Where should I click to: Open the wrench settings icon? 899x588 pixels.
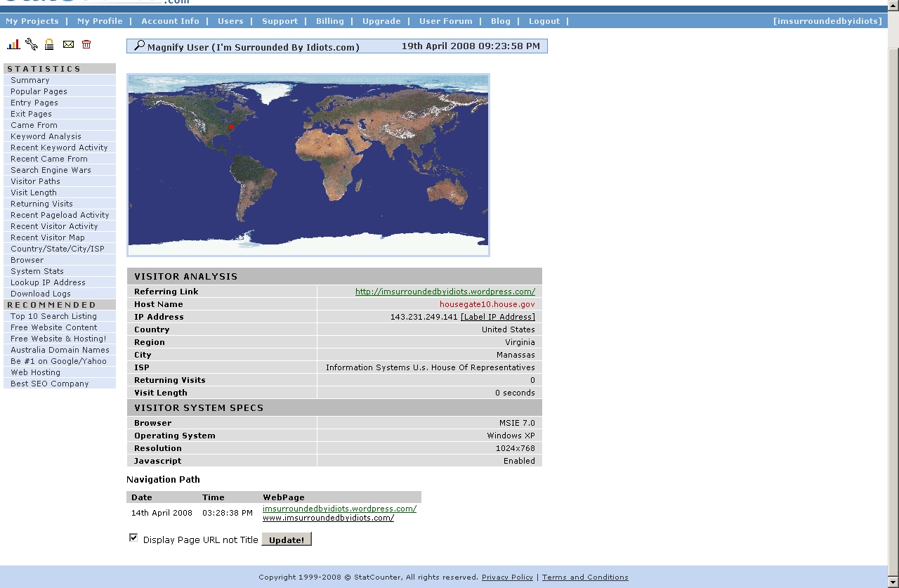click(x=31, y=44)
